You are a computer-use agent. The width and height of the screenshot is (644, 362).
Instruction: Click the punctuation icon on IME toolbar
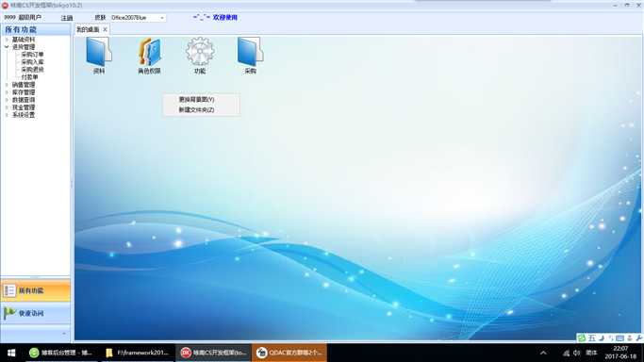(x=611, y=338)
